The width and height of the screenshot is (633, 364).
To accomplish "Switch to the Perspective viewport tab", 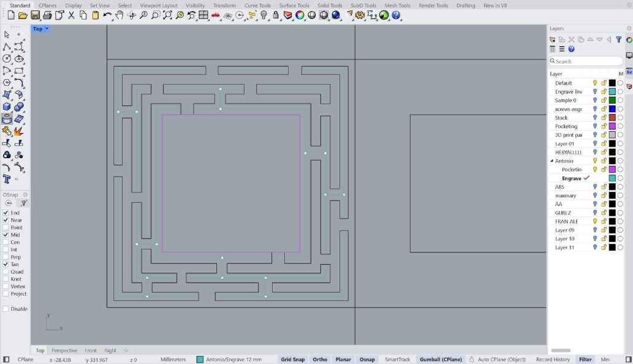I will [64, 350].
